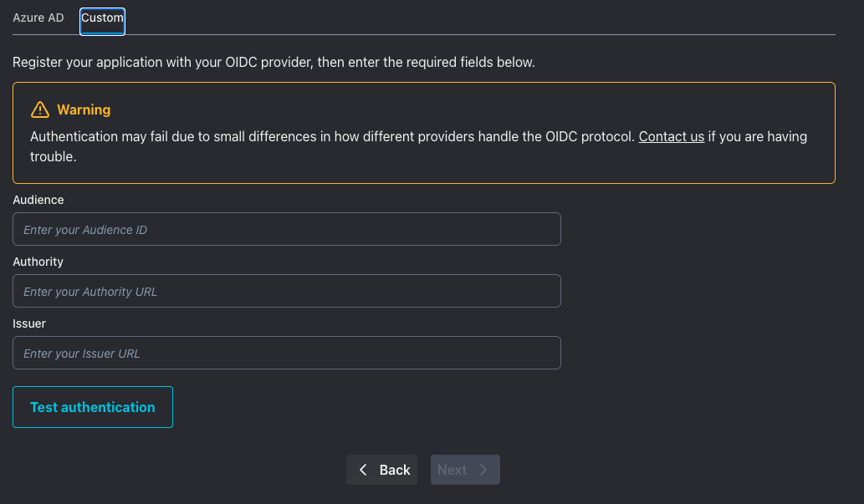This screenshot has height=504, width=864.
Task: Click the disabled Next button
Action: pos(465,470)
